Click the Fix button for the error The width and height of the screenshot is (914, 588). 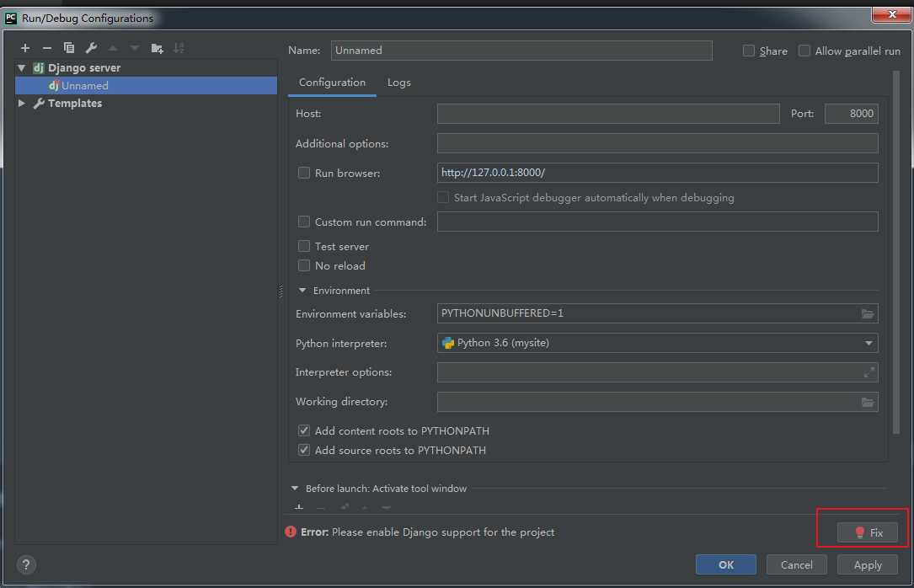point(868,532)
